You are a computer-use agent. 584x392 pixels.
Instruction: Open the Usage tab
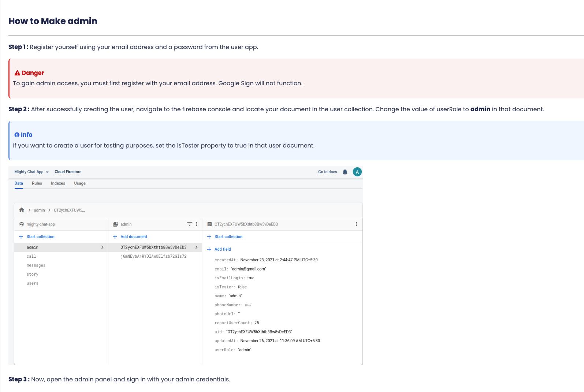(x=80, y=183)
